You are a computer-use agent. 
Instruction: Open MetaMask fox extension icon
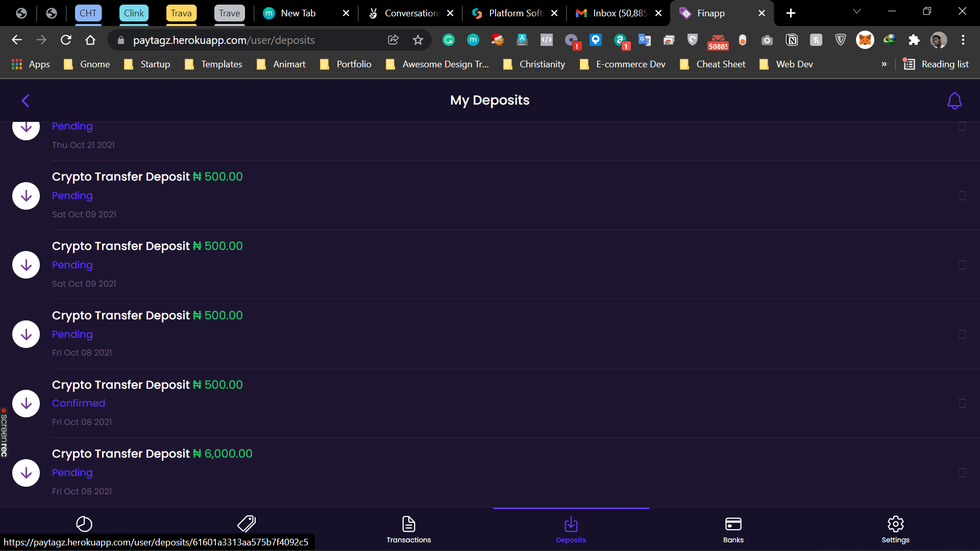pos(865,40)
